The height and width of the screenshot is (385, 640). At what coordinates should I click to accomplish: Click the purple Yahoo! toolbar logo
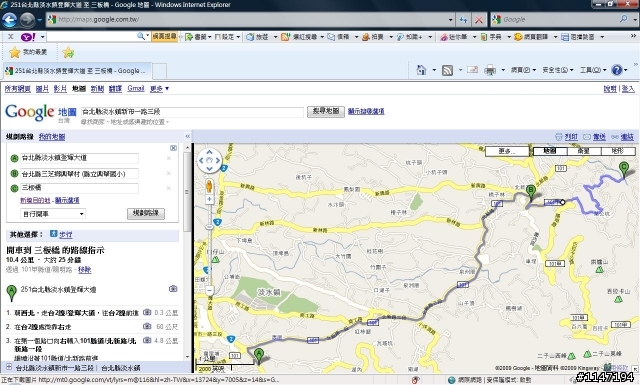pos(28,37)
